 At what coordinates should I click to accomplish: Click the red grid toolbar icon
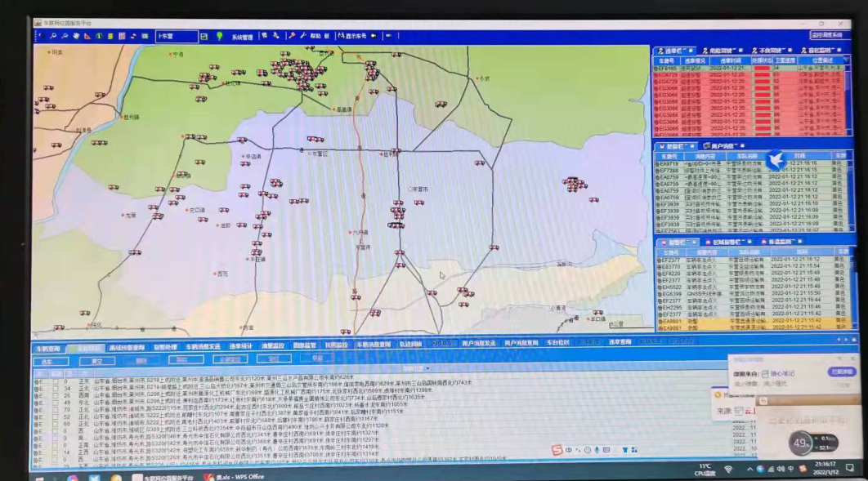point(122,36)
